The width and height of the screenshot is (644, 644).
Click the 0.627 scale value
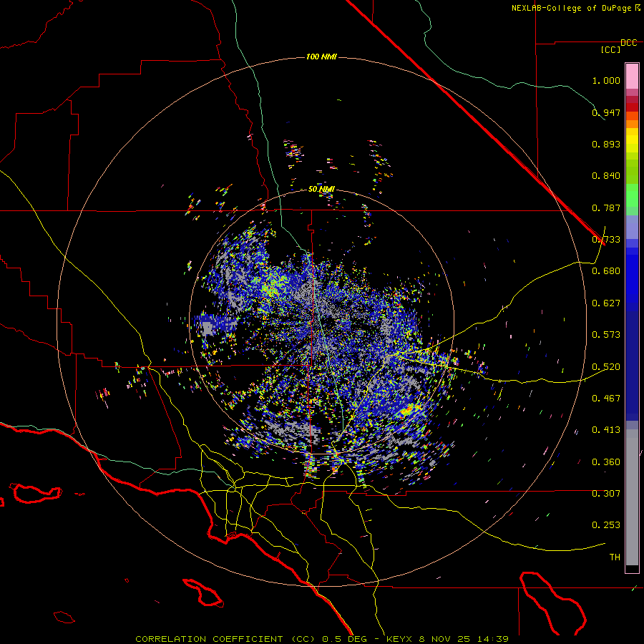click(606, 303)
